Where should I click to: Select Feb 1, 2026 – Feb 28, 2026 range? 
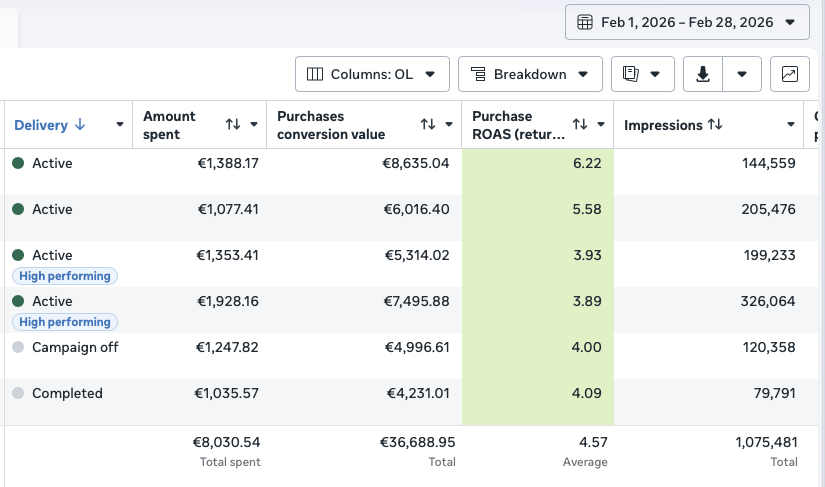pos(687,22)
